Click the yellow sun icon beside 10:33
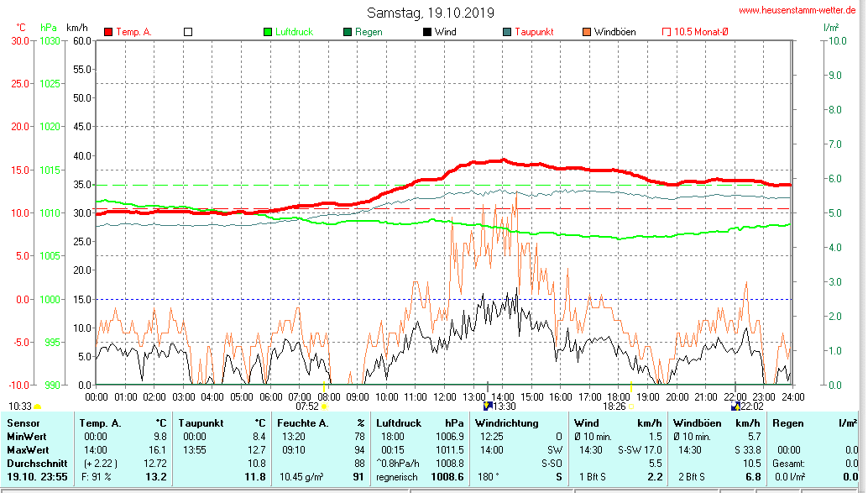868x493 pixels. tap(38, 406)
